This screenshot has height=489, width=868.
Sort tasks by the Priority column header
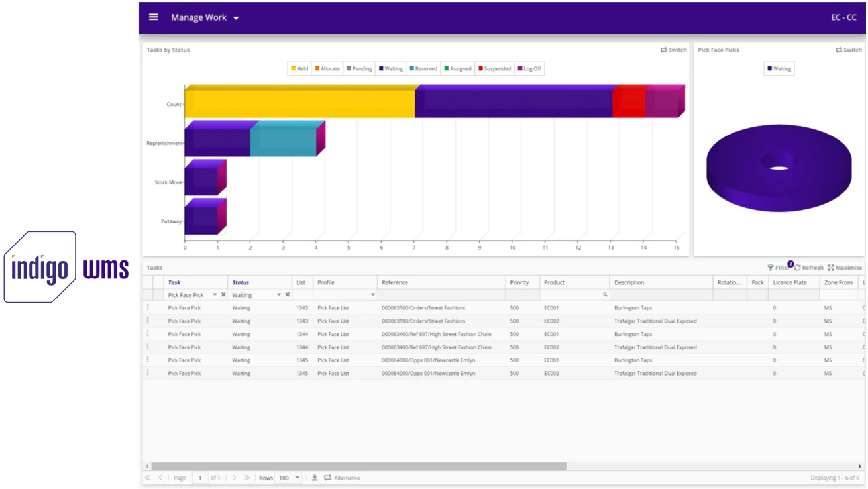pos(521,282)
